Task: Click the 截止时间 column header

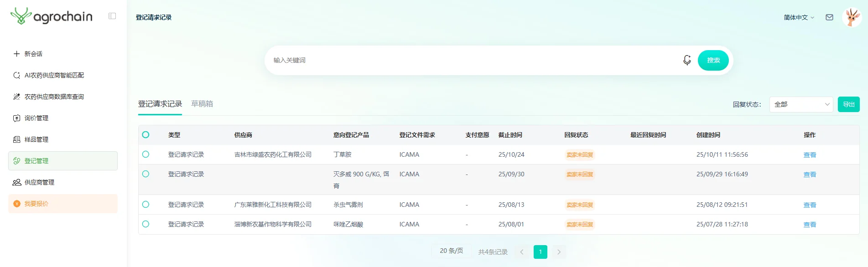Action: tap(510, 135)
